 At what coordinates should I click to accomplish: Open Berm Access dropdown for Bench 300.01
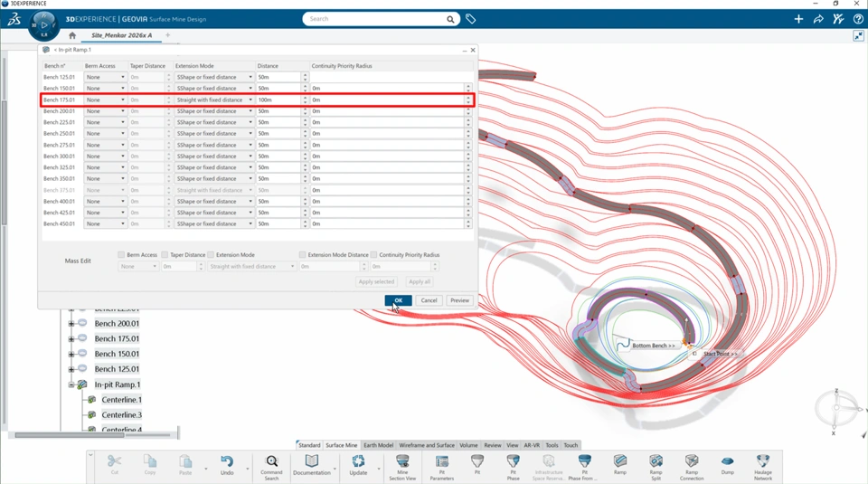coord(105,157)
